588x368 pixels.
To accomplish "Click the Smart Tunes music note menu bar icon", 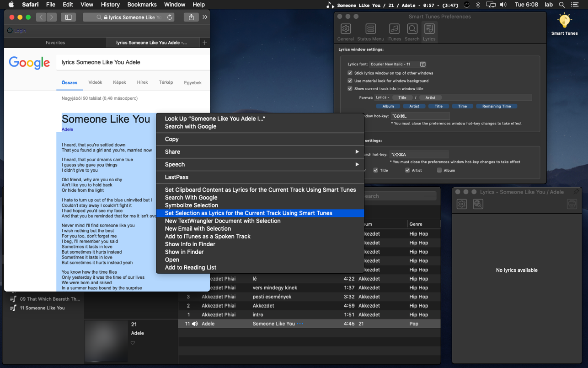I will tap(330, 5).
